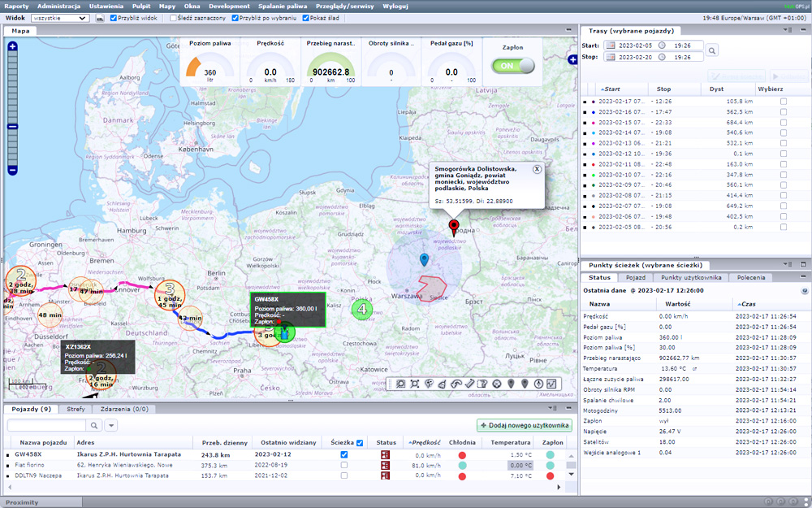Click the fit-to-extent tool in map toolbar
812x508 pixels.
[x=414, y=384]
